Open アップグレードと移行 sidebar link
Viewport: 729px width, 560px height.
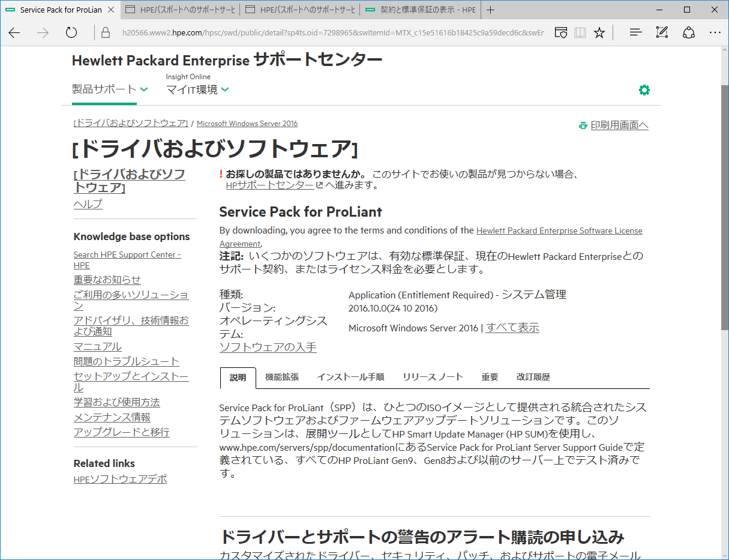click(x=122, y=432)
